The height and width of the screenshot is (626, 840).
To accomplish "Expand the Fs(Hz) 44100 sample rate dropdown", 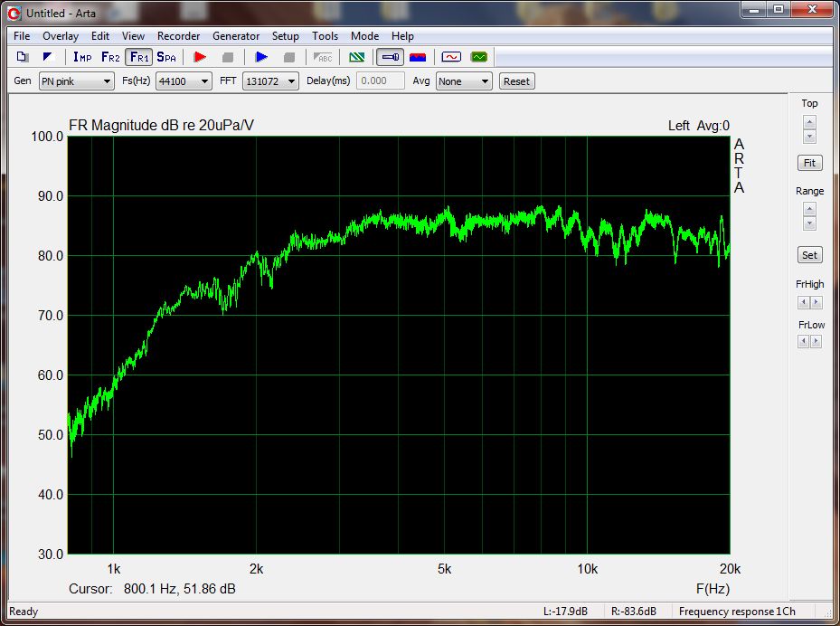I will click(184, 81).
